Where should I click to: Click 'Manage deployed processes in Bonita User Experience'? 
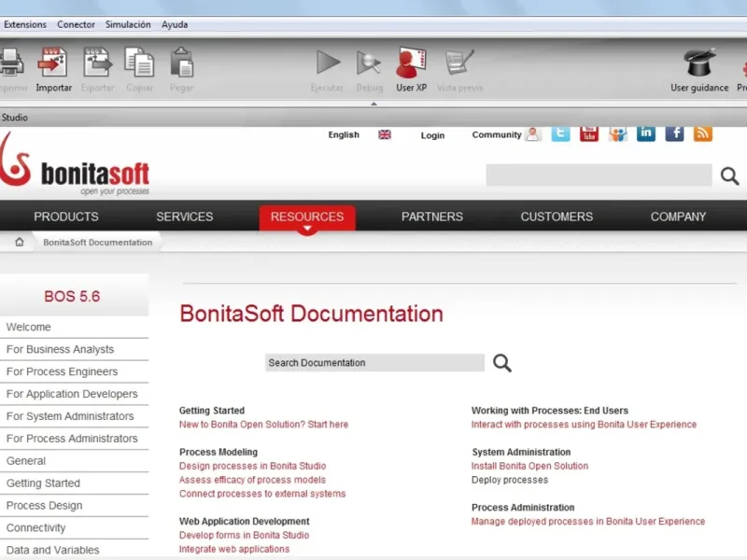tap(588, 522)
